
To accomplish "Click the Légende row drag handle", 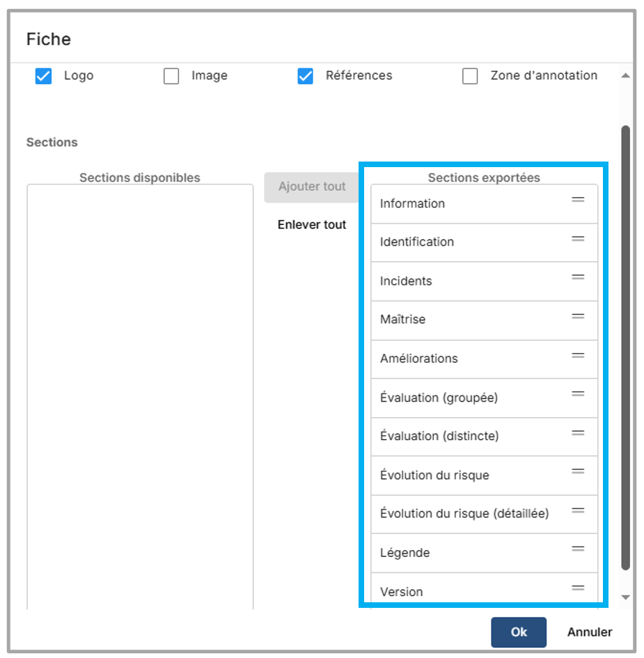I will coord(578,549).
